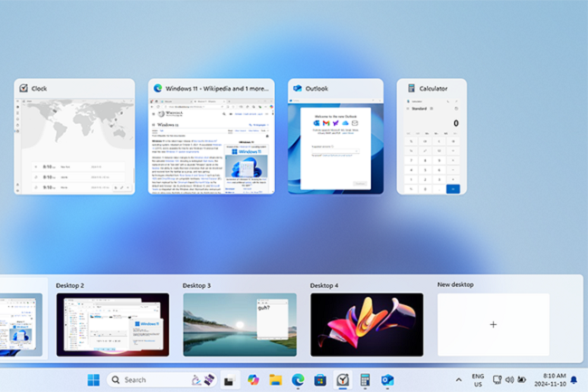Click the Task View taskbar icon
Viewport: 588px width, 392px height.
(x=231, y=380)
